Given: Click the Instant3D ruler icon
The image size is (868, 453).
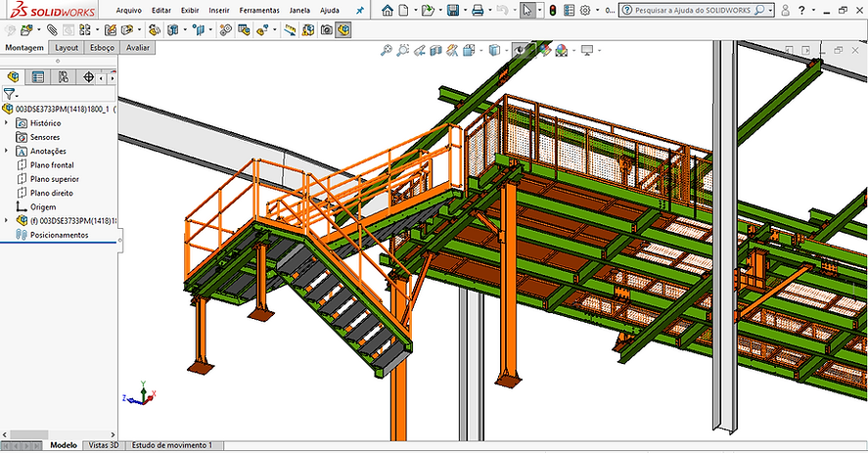Looking at the screenshot, I should click(x=290, y=30).
